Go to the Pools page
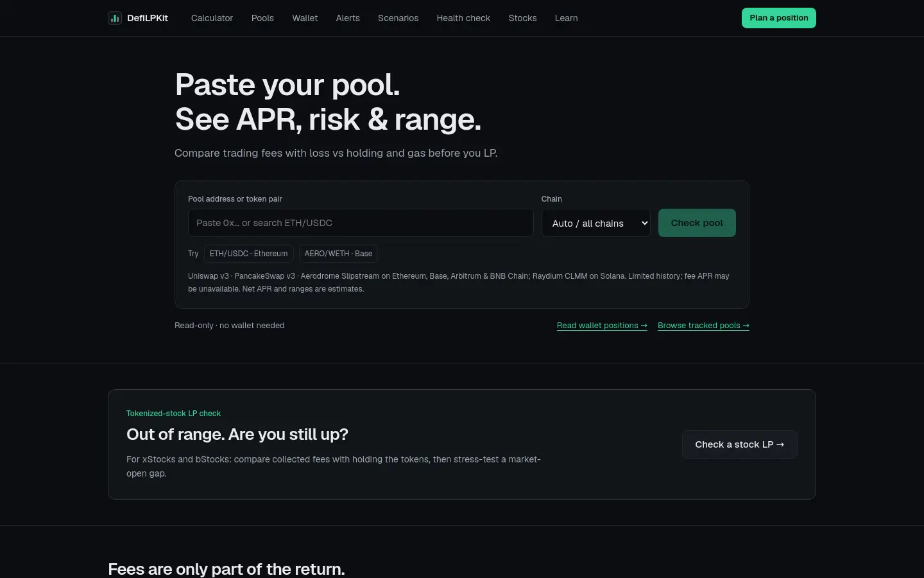 pos(262,18)
